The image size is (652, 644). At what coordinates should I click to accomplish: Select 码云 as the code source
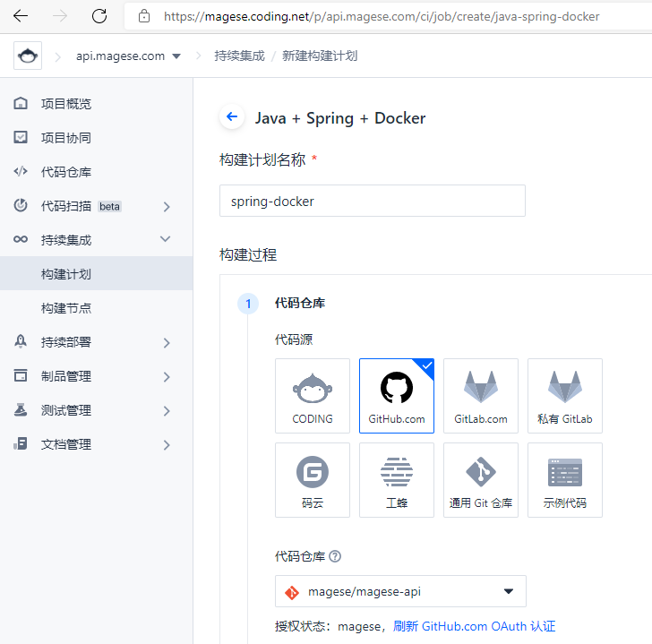[313, 480]
